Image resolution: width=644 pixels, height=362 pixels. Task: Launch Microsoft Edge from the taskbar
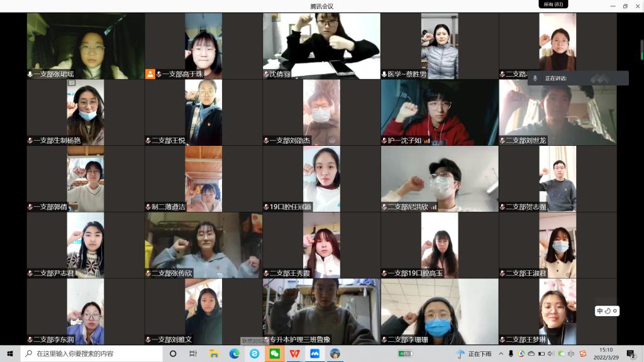234,354
